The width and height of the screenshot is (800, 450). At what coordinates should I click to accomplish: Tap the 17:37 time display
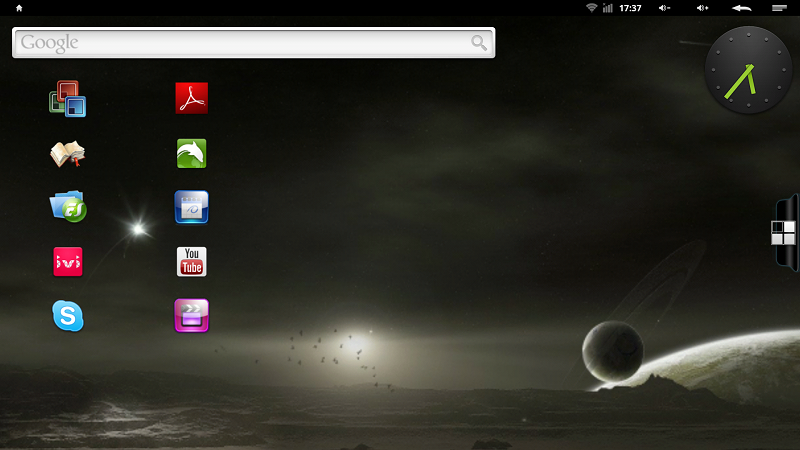pos(630,8)
